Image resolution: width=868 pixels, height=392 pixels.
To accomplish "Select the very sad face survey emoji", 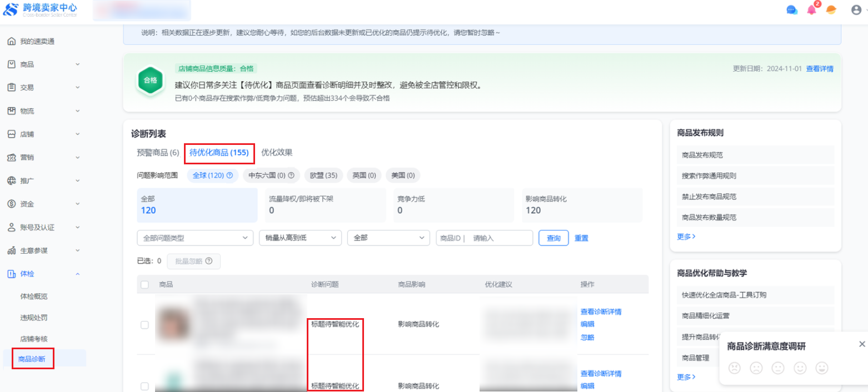I will [x=735, y=368].
